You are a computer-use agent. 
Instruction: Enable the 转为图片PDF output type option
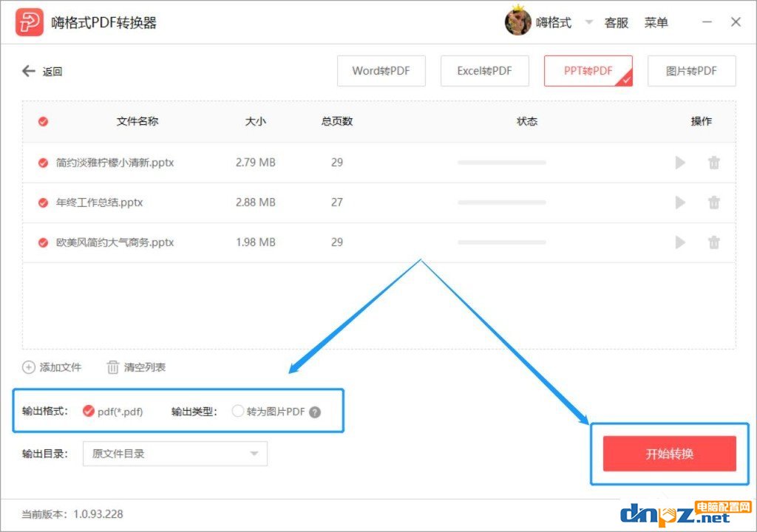tap(238, 412)
